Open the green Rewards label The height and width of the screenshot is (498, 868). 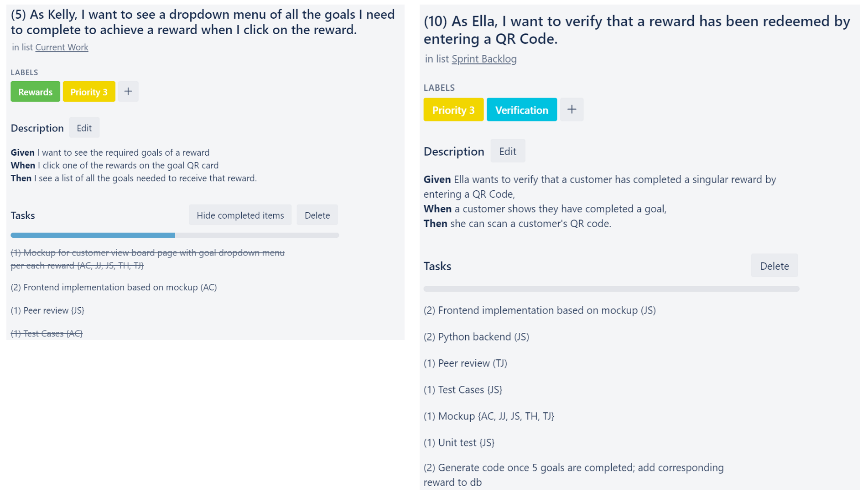point(35,91)
